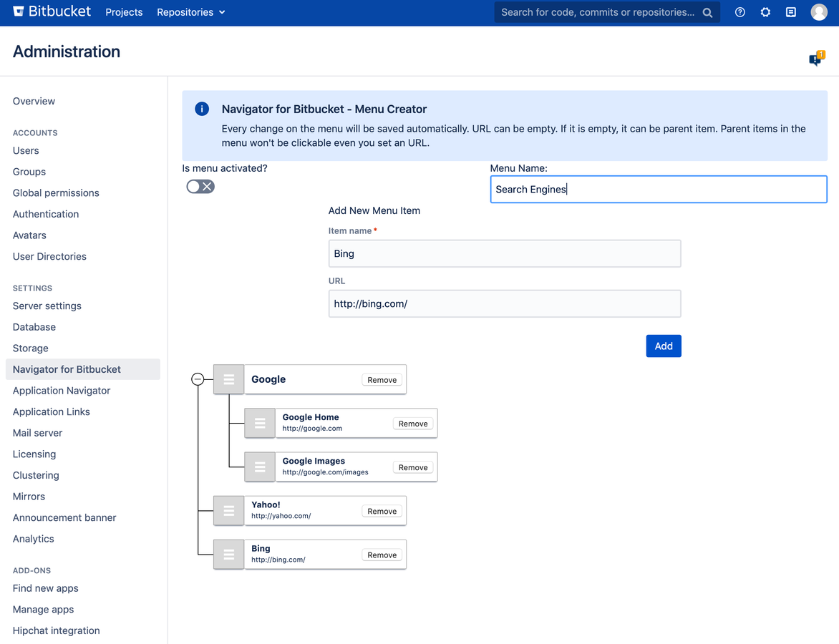Open Application Navigator
This screenshot has height=644, width=839.
click(x=62, y=391)
